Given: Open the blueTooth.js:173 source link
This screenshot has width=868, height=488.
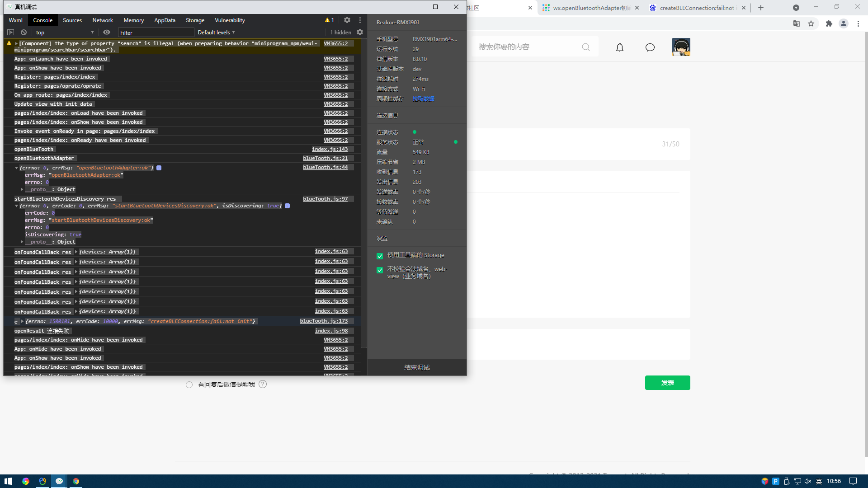Looking at the screenshot, I should coord(324,321).
